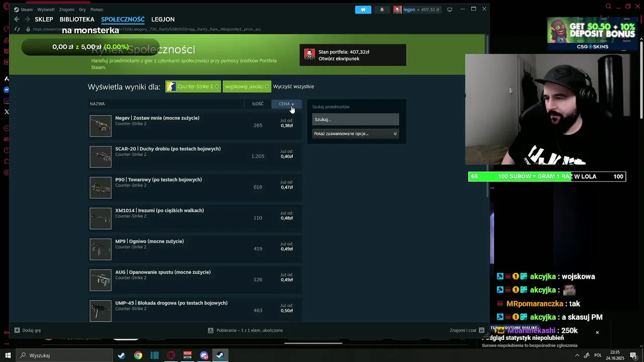Open the Steam notifications bell

382,10
